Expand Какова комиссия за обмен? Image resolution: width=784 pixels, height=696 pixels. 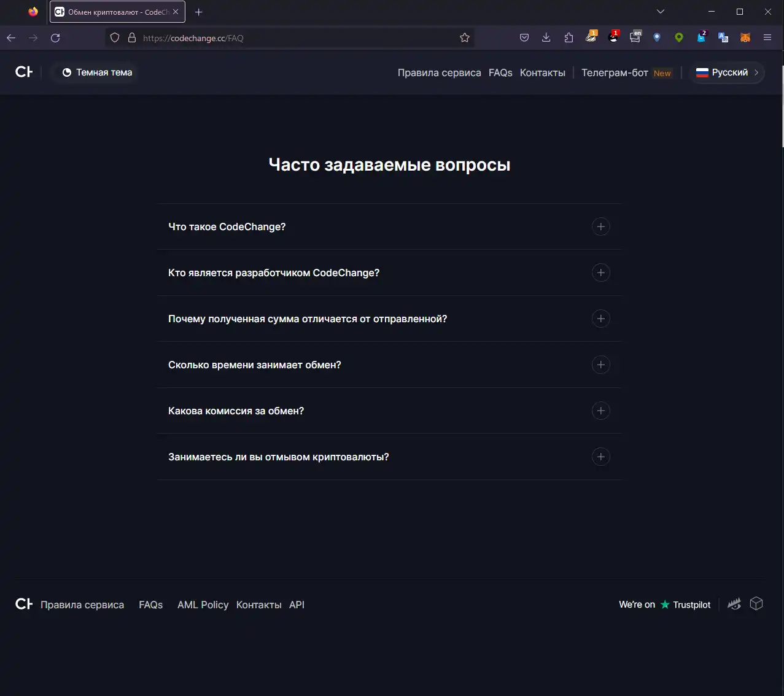pos(389,411)
